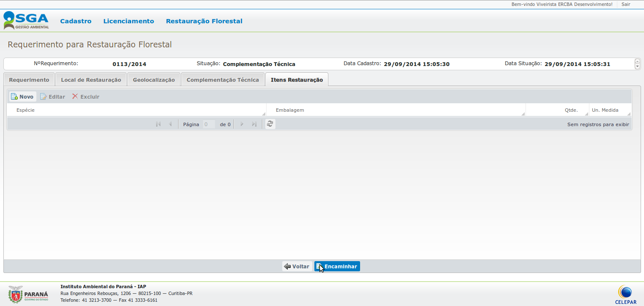Click the Encaminhar button
Image resolution: width=644 pixels, height=306 pixels.
point(337,266)
